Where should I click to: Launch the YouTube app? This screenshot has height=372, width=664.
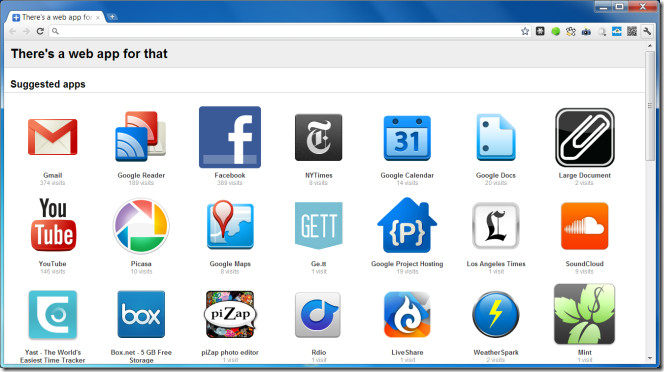tap(53, 225)
